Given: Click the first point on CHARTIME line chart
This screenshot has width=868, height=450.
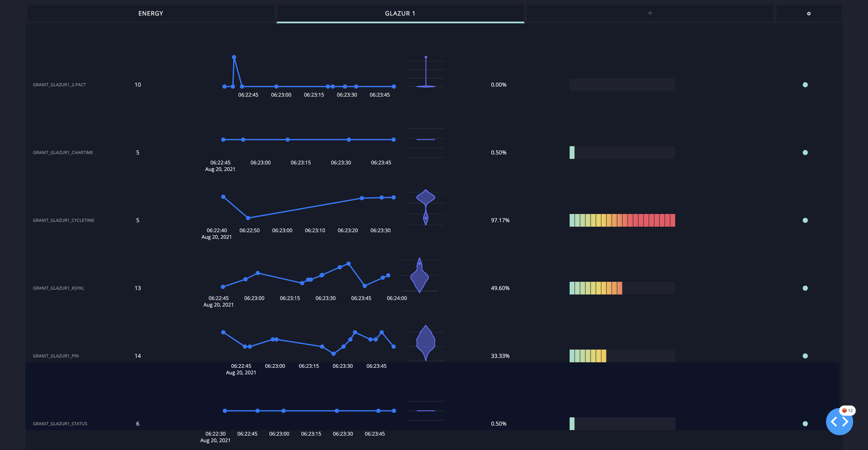Looking at the screenshot, I should (223, 139).
